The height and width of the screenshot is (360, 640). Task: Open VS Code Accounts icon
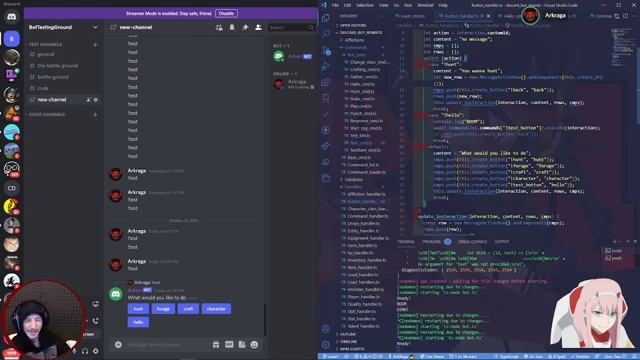(x=326, y=329)
